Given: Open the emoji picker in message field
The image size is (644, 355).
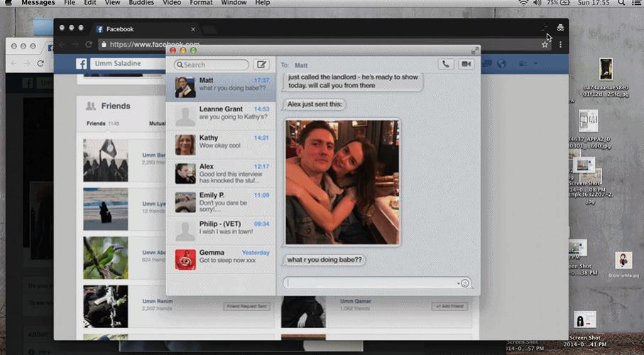Looking at the screenshot, I should (465, 283).
